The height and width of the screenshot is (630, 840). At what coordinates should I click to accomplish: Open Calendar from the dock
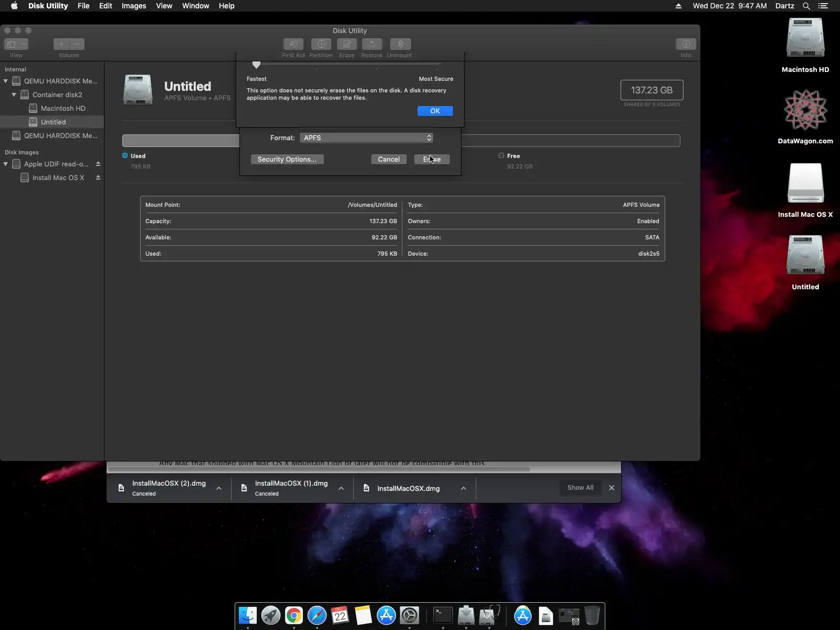point(340,615)
